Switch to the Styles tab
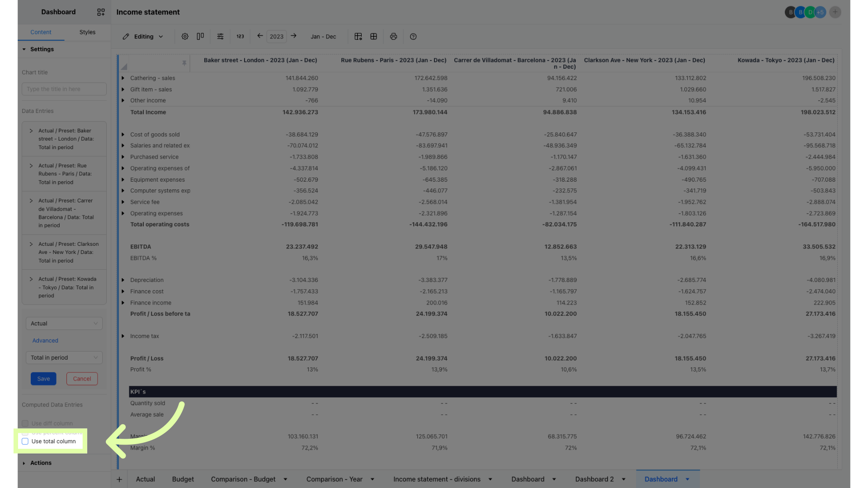Screen dimensions: 868x488 click(x=87, y=32)
